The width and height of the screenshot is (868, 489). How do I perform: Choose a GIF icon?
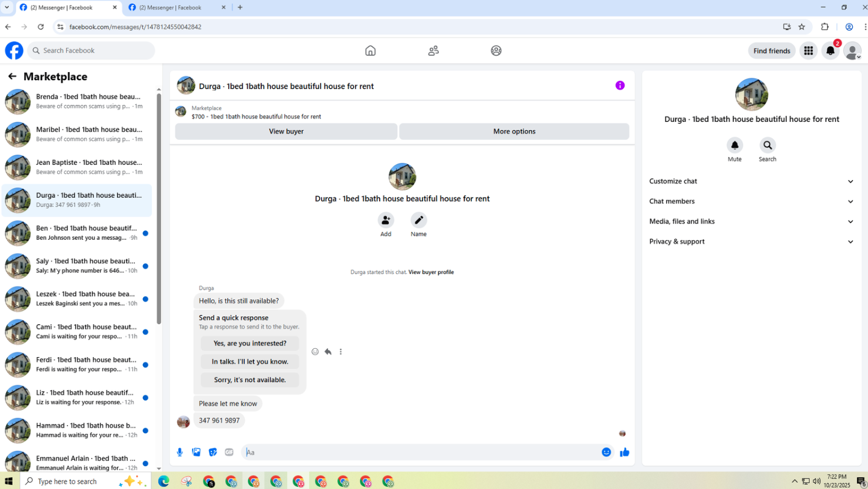pos(229,452)
